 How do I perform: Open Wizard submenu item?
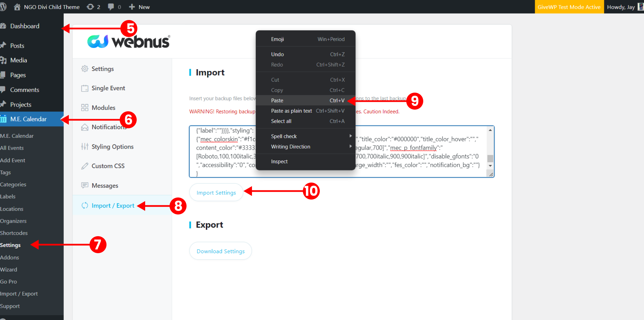click(x=8, y=269)
